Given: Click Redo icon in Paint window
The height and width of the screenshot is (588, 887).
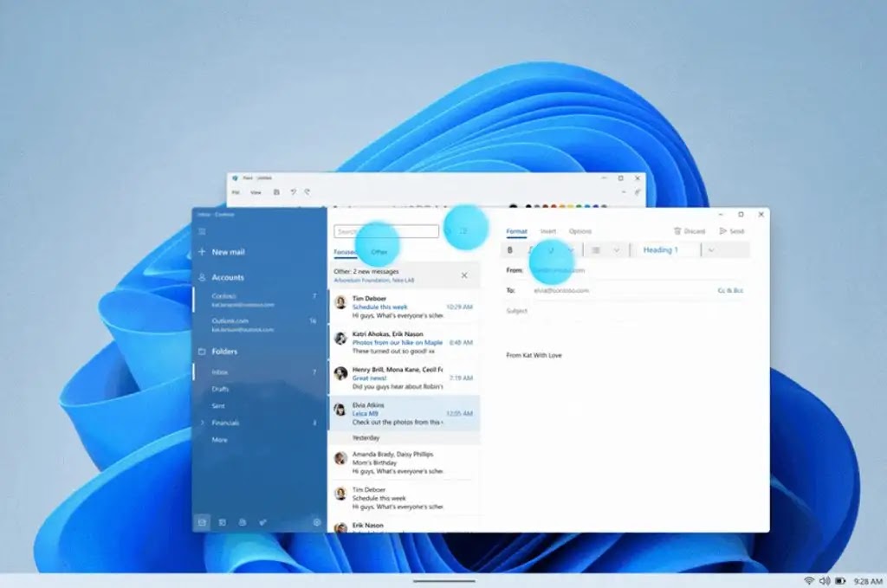Looking at the screenshot, I should [308, 192].
